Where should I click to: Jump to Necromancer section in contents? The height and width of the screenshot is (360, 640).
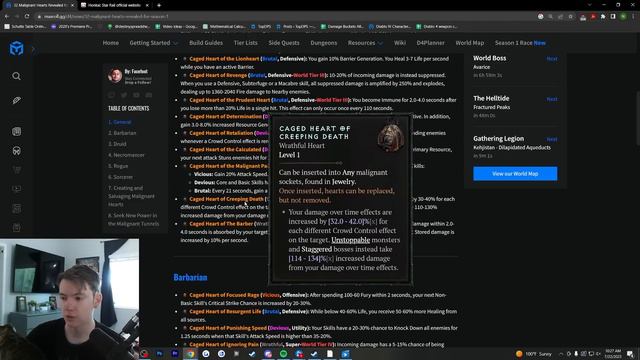tap(126, 155)
